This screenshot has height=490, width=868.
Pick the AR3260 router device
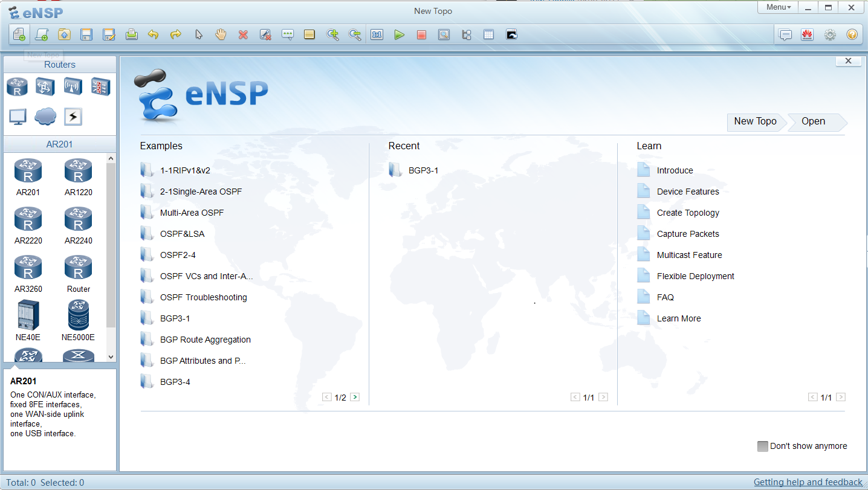point(28,274)
